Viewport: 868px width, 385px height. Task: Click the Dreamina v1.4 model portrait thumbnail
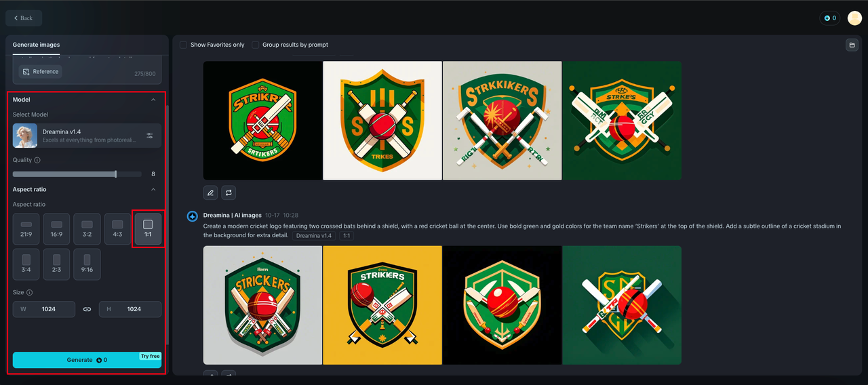(25, 136)
